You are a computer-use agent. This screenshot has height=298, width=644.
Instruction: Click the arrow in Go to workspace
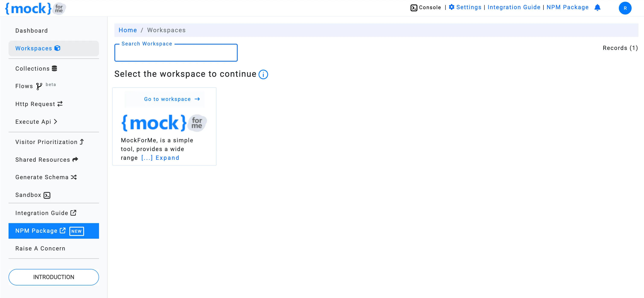click(197, 99)
